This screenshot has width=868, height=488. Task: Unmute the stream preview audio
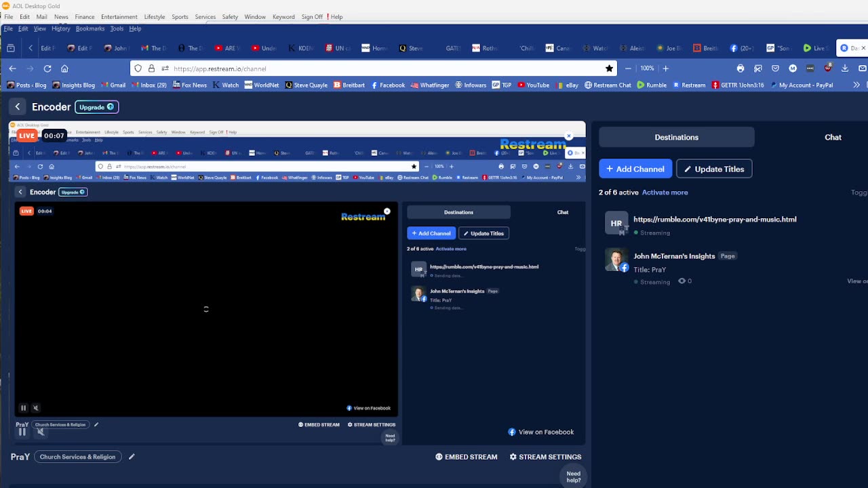(x=41, y=432)
